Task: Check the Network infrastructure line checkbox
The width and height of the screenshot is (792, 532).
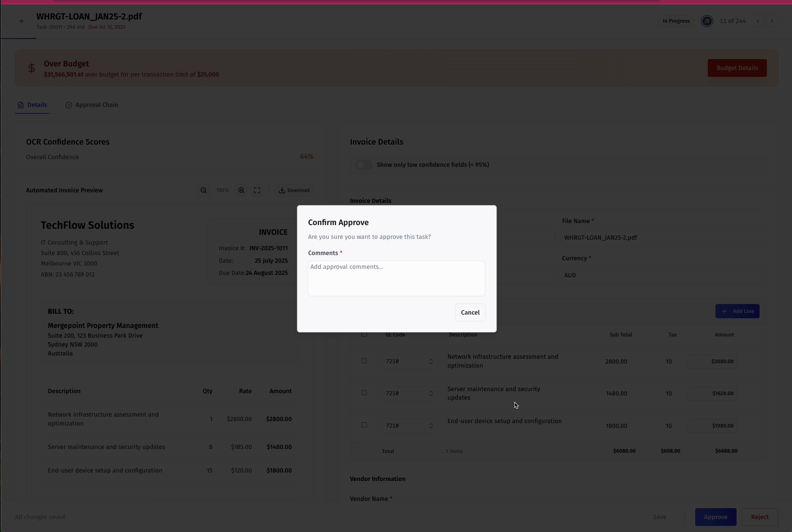Action: point(364,361)
